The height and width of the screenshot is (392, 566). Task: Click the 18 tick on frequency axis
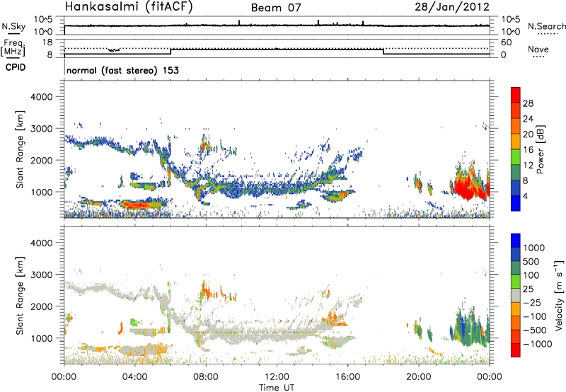point(47,42)
